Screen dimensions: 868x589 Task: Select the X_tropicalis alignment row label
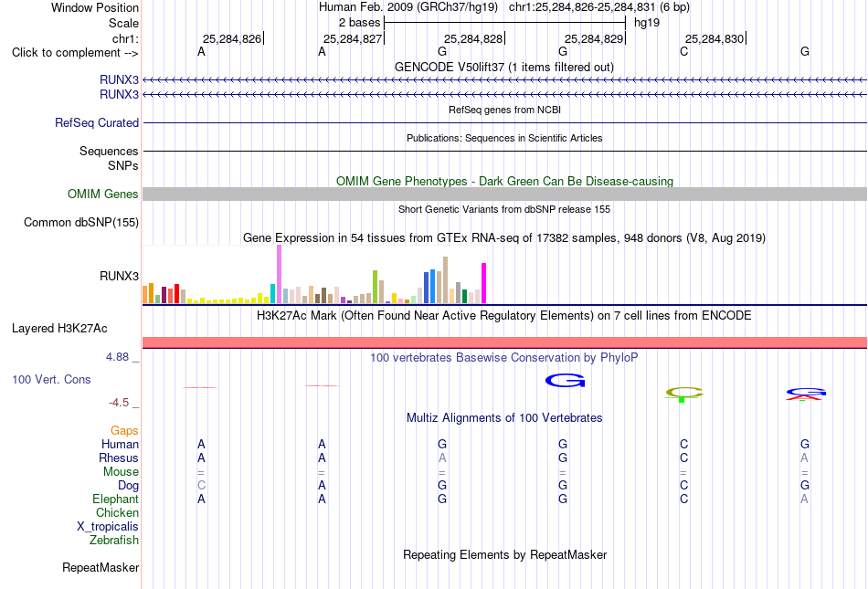point(108,527)
